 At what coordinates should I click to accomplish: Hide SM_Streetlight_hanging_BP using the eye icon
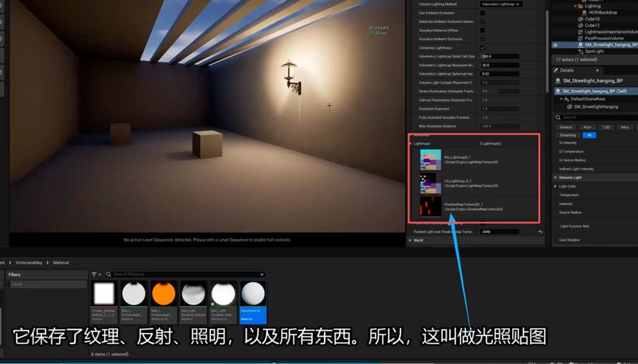point(555,45)
